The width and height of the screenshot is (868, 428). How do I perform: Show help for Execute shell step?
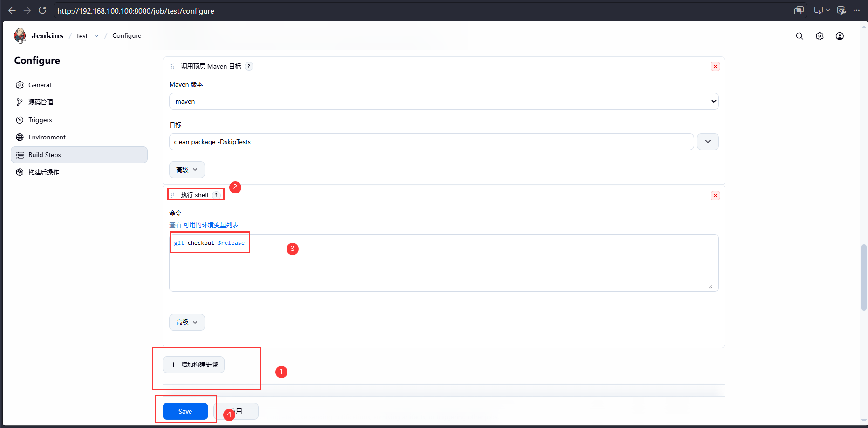pos(216,195)
